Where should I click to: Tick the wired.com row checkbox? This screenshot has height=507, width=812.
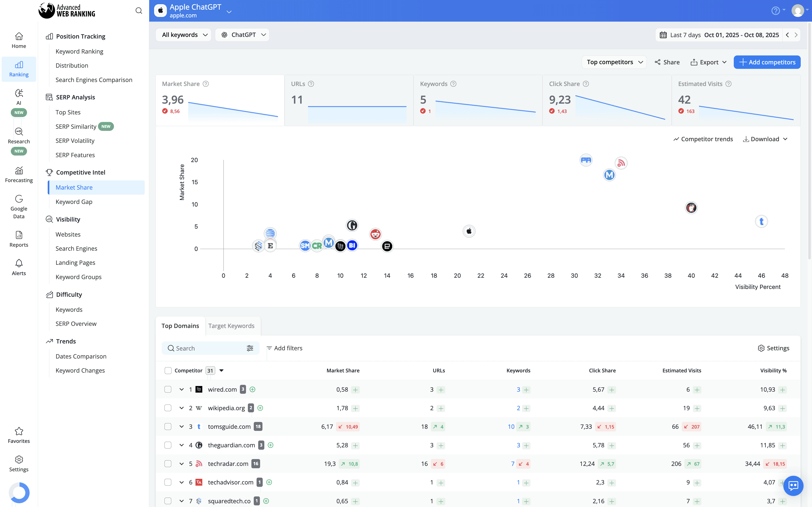click(x=168, y=389)
